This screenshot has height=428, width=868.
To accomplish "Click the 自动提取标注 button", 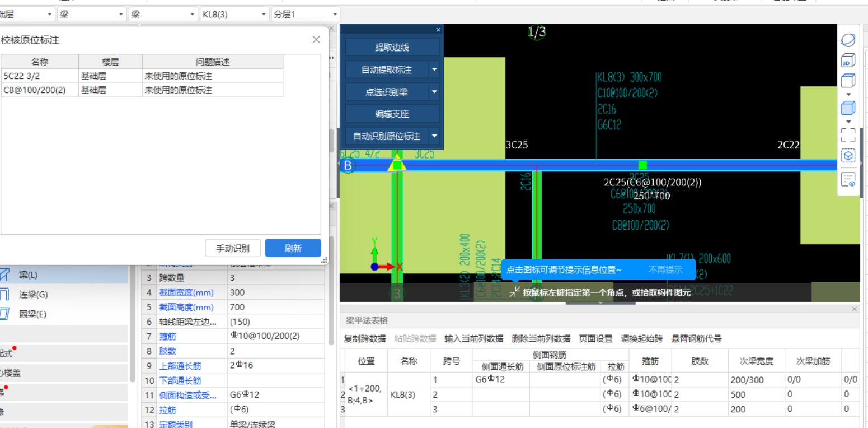I will [x=387, y=70].
